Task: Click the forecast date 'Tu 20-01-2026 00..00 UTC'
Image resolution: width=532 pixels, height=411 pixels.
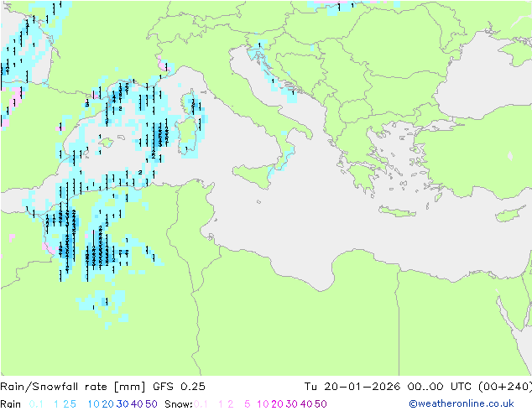Action: point(390,387)
